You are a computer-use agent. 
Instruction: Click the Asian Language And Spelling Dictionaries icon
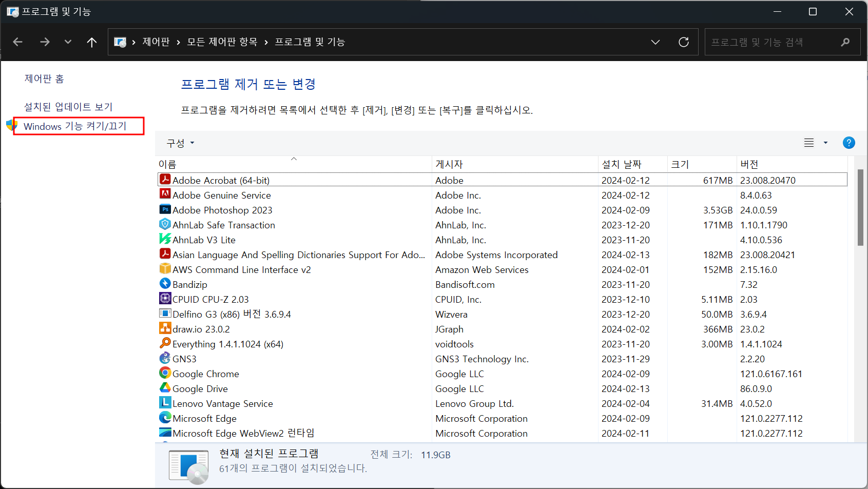click(165, 254)
